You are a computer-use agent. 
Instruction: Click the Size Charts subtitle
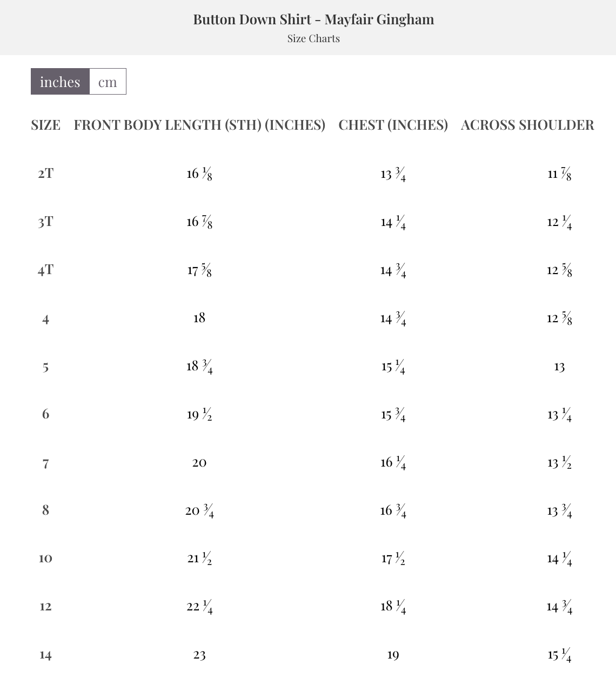click(x=313, y=38)
